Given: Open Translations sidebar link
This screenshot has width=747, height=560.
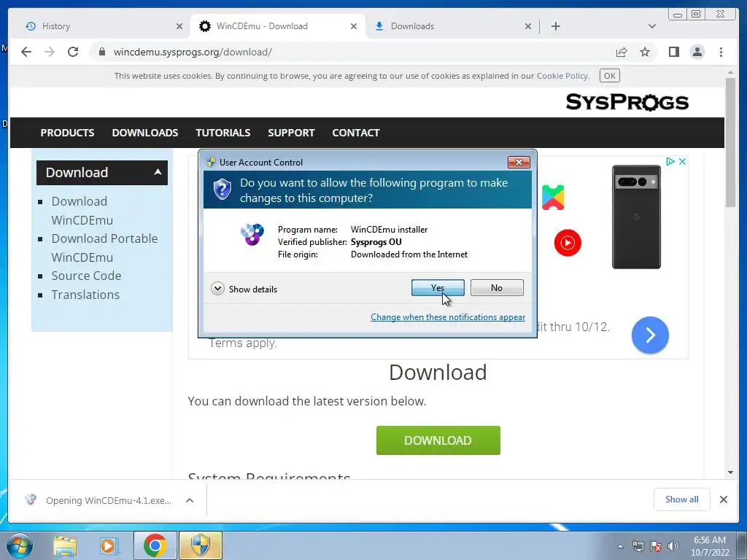Looking at the screenshot, I should (x=85, y=295).
